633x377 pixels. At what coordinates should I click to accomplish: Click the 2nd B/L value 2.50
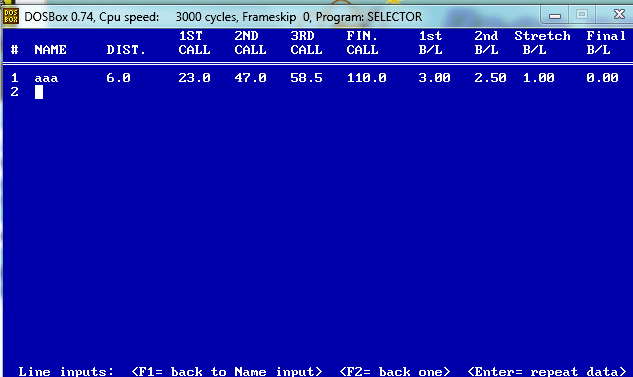pos(490,77)
